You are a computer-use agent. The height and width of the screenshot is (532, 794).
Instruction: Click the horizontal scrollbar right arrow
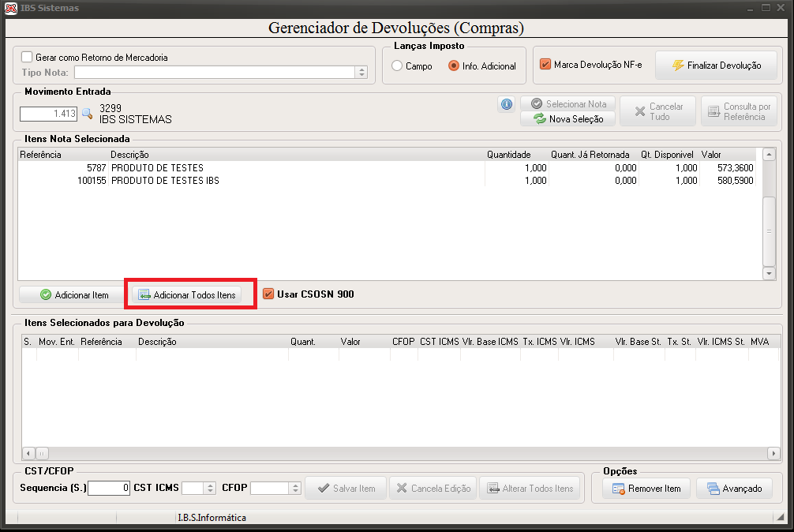(x=773, y=454)
